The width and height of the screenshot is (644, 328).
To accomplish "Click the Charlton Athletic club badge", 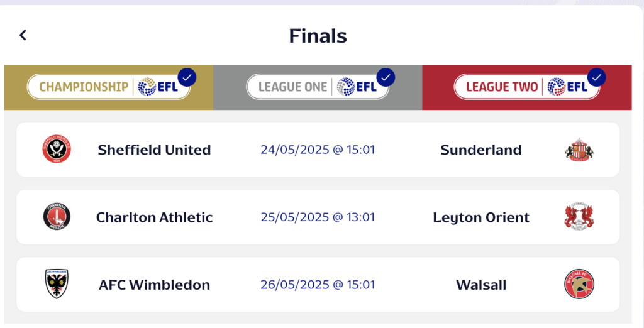I will tap(57, 216).
